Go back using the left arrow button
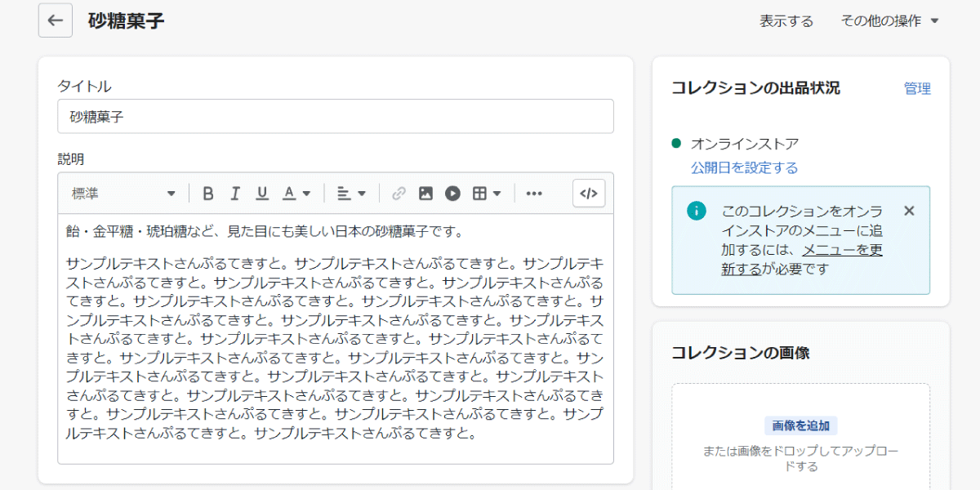Viewport: 980px width, 490px height. click(56, 20)
